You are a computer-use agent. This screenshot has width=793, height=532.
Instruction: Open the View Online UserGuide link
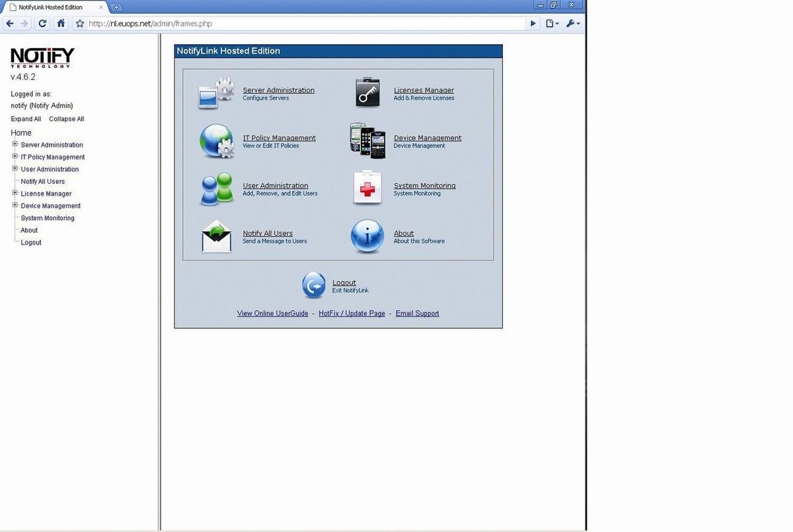272,313
